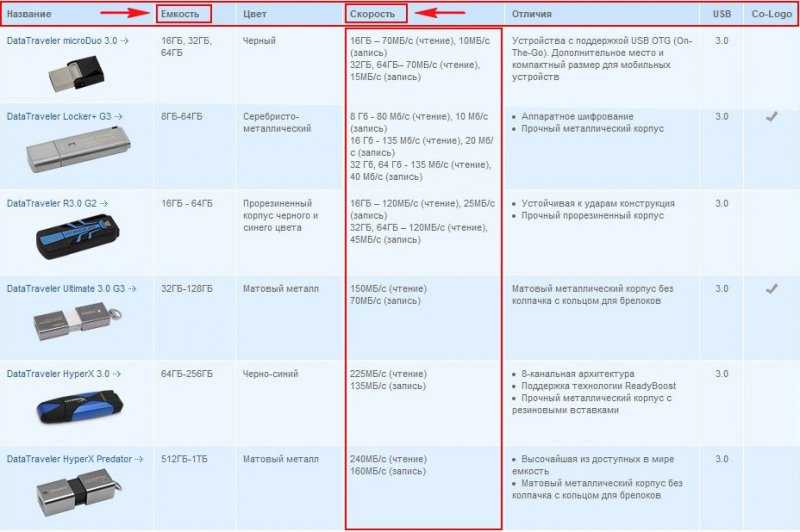Click the Locker+ G3 silver drive image

point(78,150)
